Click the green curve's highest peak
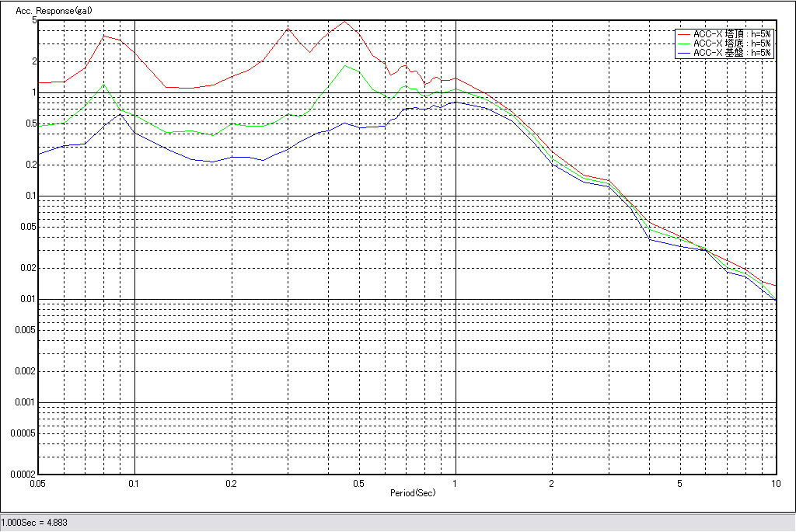The height and width of the screenshot is (532, 796). pyautogui.click(x=346, y=65)
